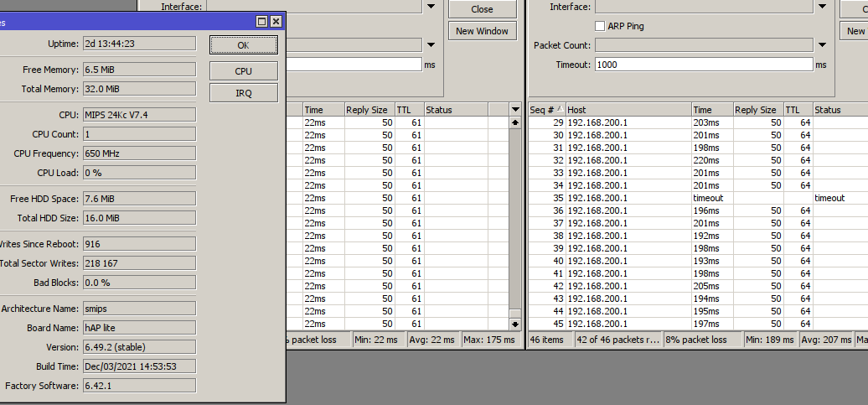Sort left ping table by Reply Size column
The image size is (868, 405).
click(x=369, y=110)
